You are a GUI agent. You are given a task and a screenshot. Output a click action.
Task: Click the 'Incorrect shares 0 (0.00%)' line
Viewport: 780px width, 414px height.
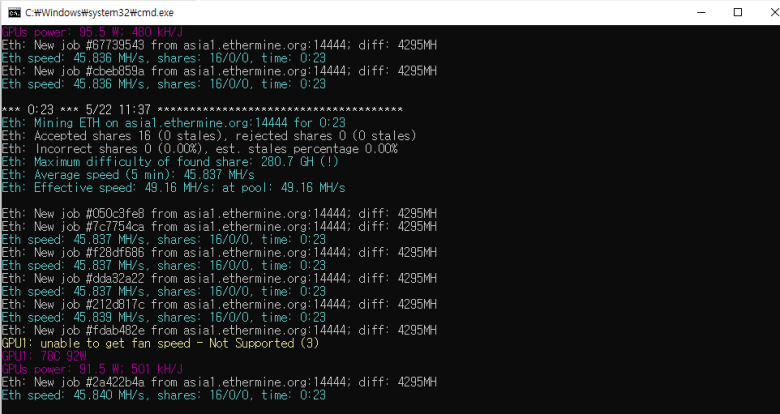tap(199, 149)
